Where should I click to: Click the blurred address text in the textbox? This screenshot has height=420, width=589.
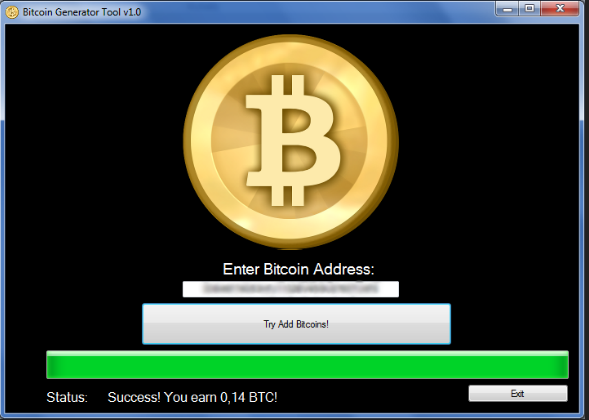[291, 289]
